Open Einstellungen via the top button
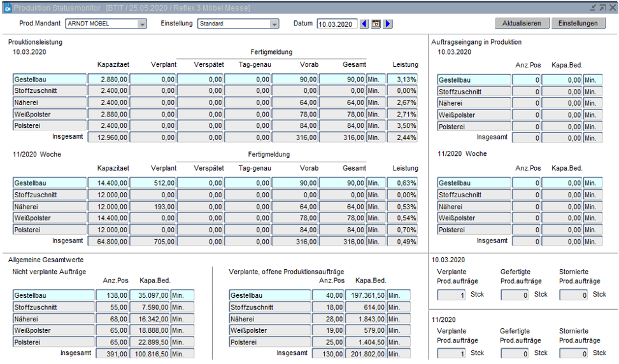 tap(578, 24)
